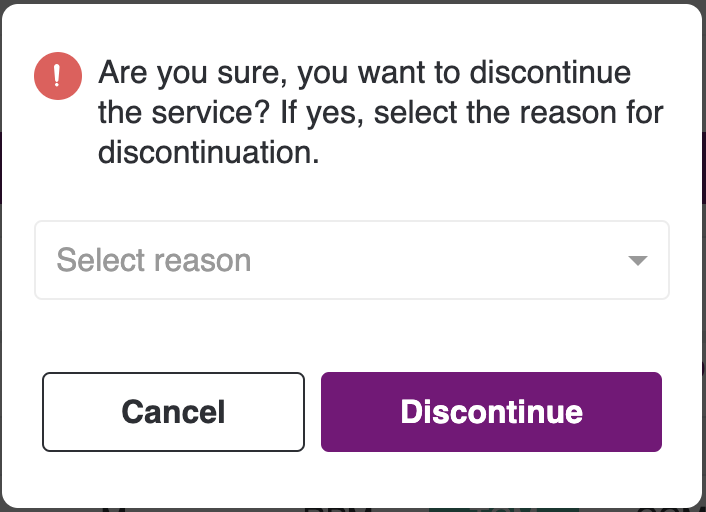Click the white outlined Cancel button
The width and height of the screenshot is (706, 512).
173,412
